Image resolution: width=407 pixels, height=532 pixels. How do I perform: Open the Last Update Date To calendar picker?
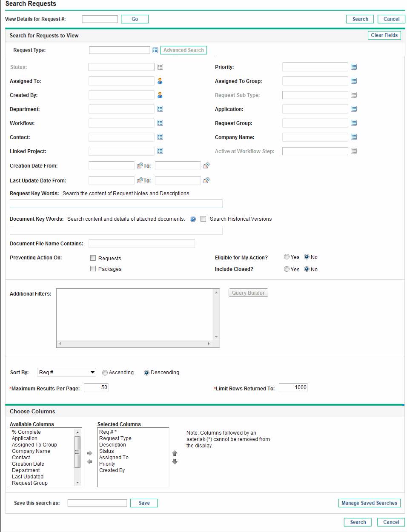click(x=206, y=180)
